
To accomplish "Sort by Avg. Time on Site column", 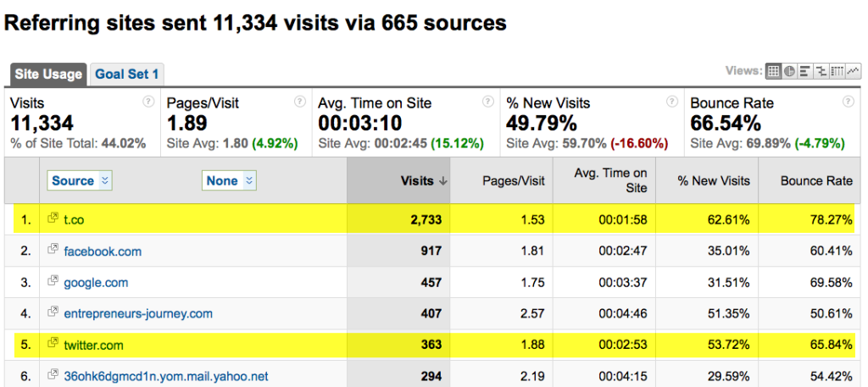I will tap(604, 180).
